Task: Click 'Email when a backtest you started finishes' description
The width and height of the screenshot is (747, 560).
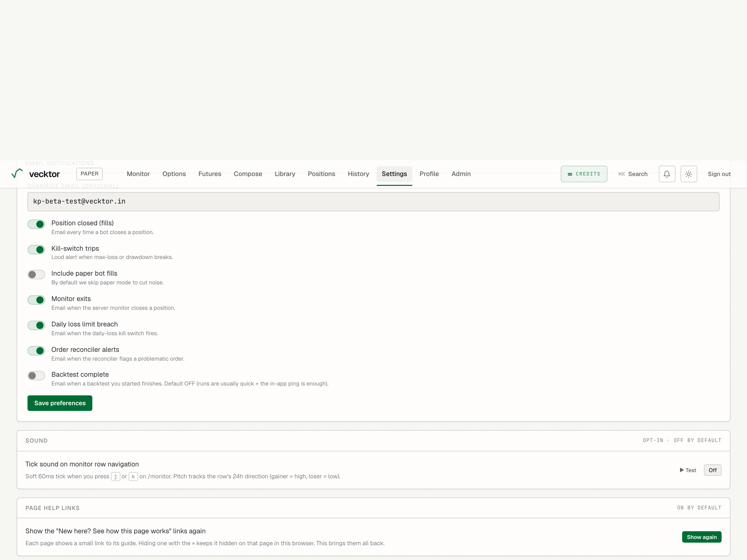Action: pos(190,384)
